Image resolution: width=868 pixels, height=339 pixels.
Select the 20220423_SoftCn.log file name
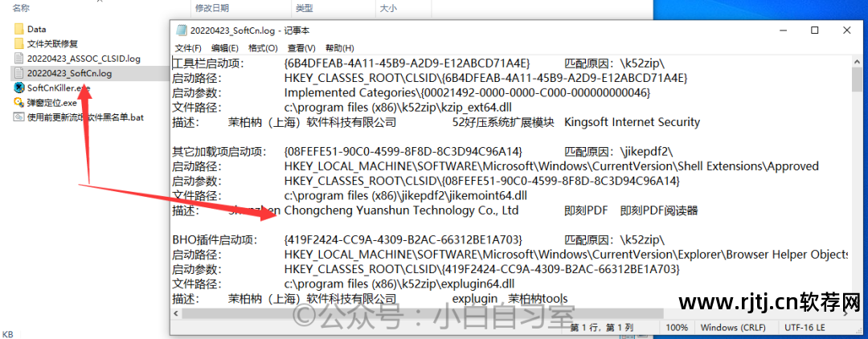click(x=69, y=73)
